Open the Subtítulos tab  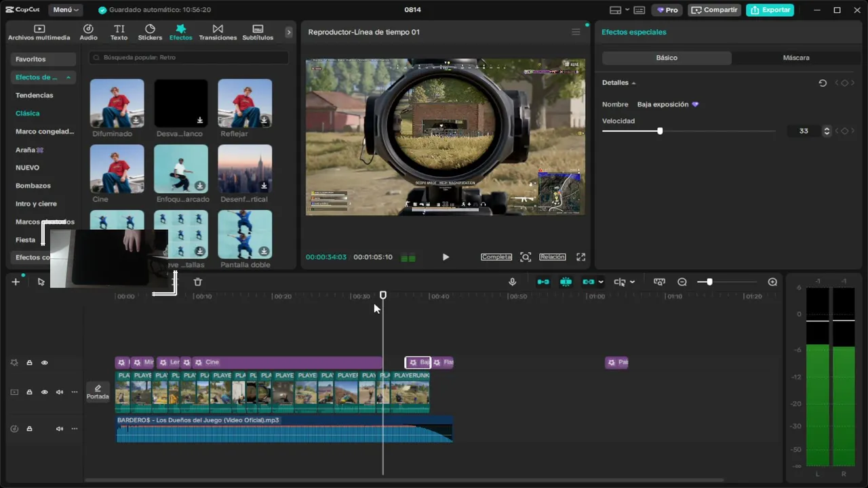coord(258,33)
